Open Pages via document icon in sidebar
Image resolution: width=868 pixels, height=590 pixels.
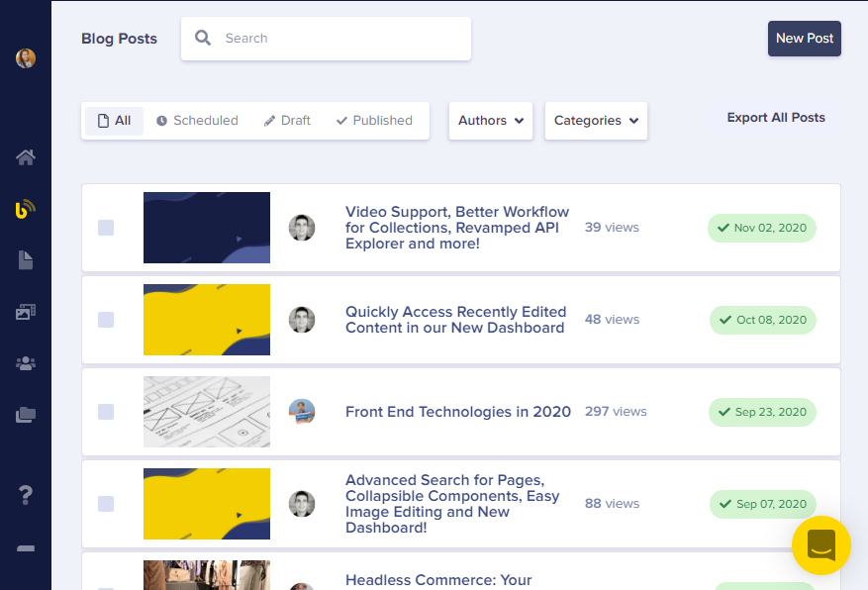pyautogui.click(x=26, y=260)
